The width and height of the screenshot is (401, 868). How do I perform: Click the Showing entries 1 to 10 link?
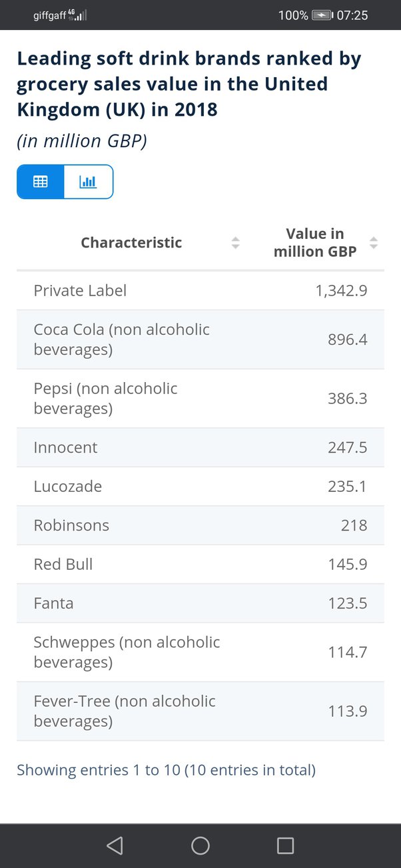(166, 769)
